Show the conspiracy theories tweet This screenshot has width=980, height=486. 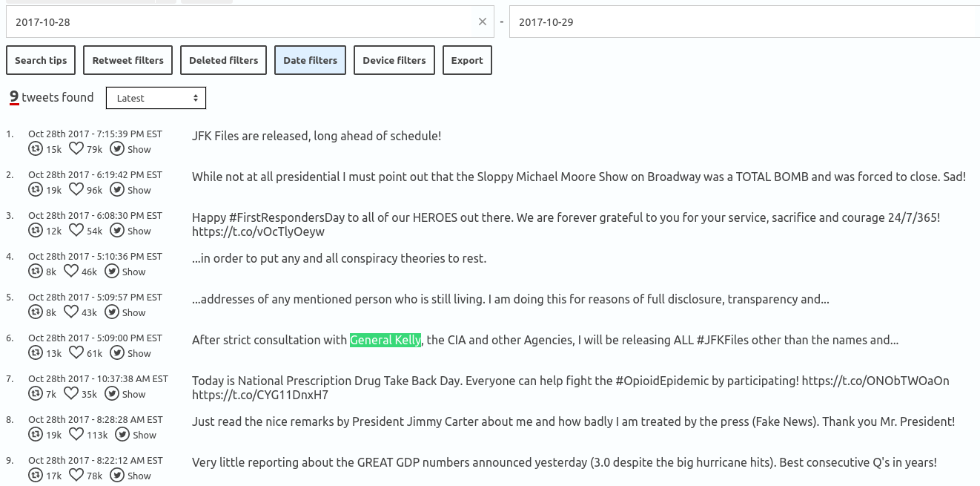click(x=134, y=272)
